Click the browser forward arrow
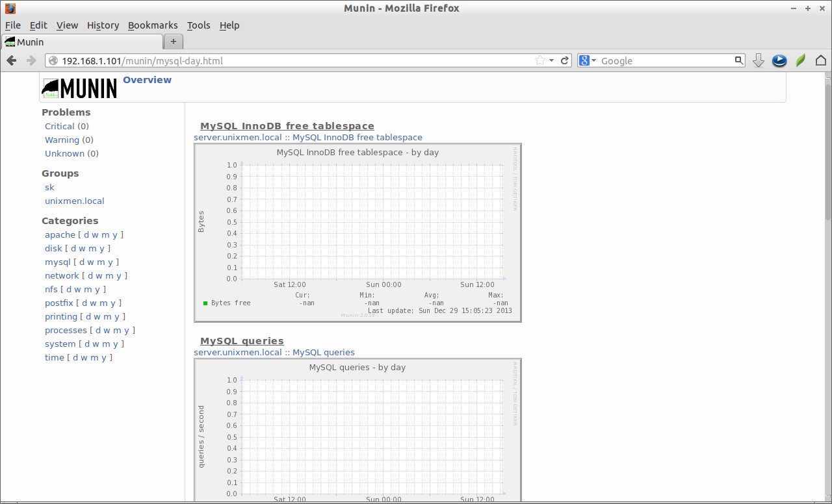The height and width of the screenshot is (504, 832). point(31,60)
